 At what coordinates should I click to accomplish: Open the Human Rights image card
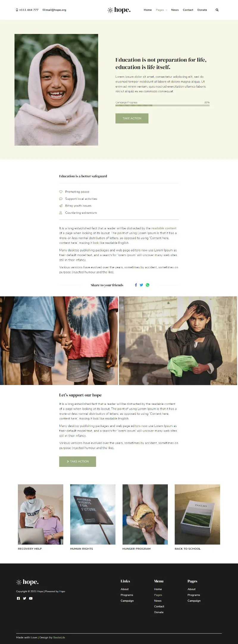[x=93, y=514]
